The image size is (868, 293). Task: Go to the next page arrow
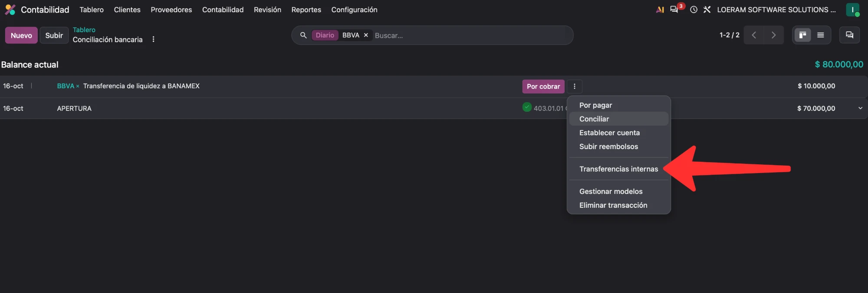773,35
